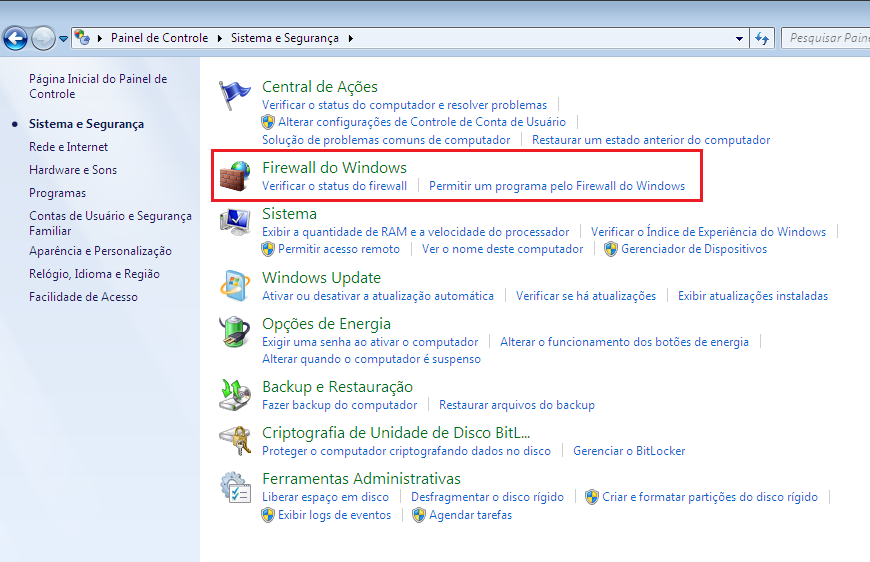Open Criptografia de Unidade de Disco heading

click(396, 433)
